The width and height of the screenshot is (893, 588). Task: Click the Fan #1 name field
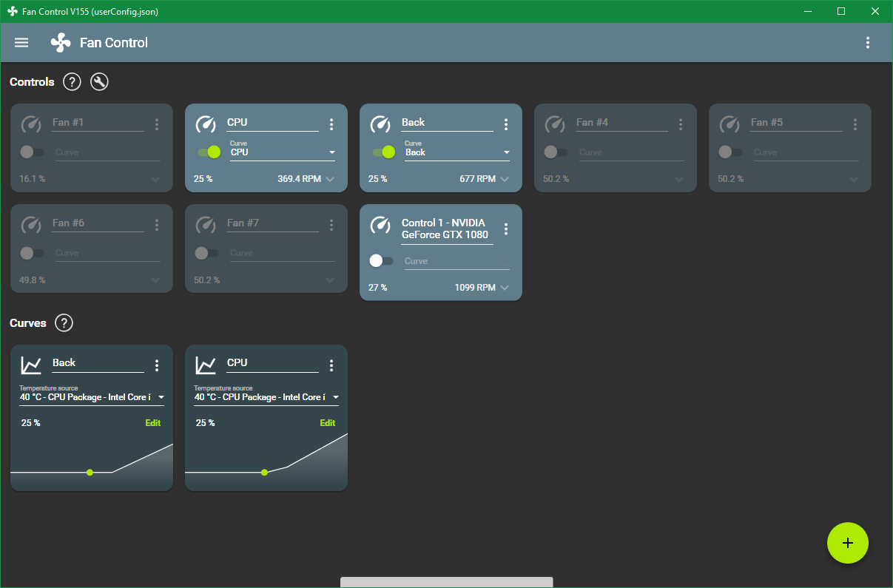[x=98, y=123]
